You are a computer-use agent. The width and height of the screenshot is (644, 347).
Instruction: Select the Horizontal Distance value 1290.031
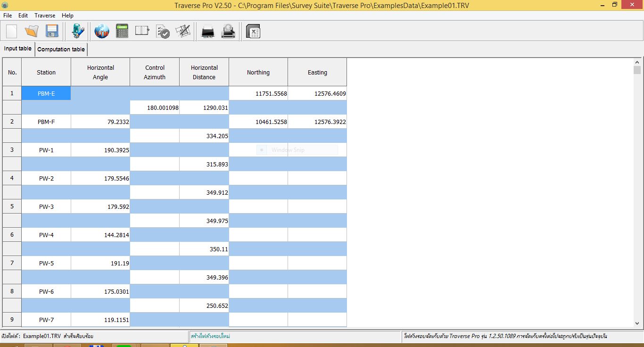[204, 107]
